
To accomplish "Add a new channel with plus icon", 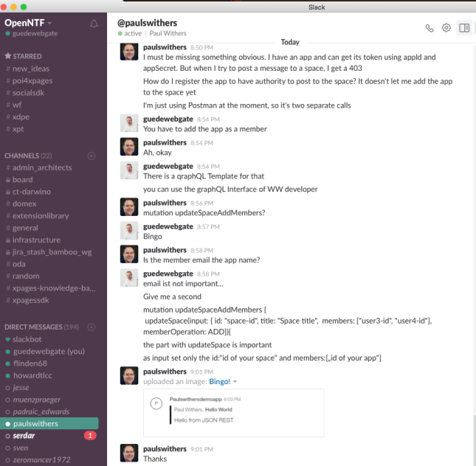I will (92, 156).
